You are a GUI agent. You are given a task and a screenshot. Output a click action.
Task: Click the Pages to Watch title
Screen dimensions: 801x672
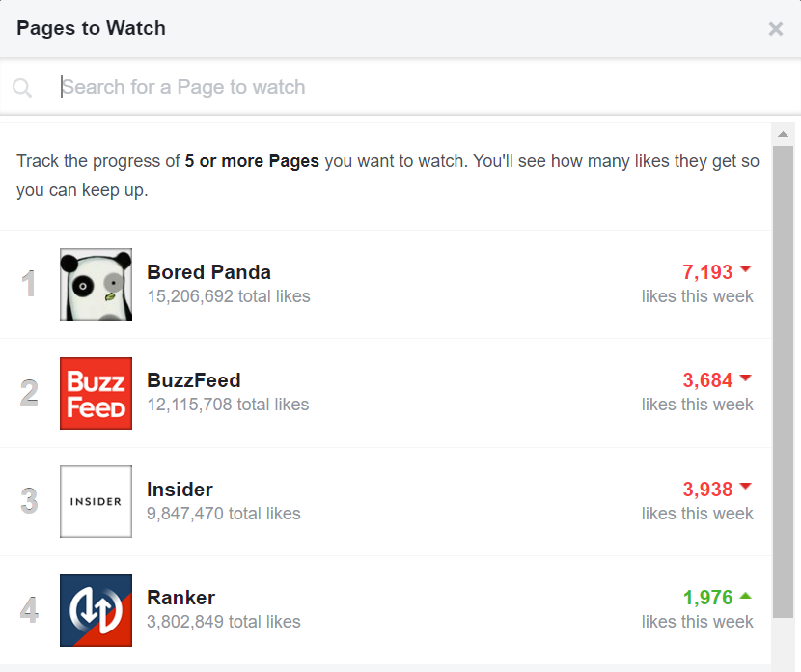(91, 28)
